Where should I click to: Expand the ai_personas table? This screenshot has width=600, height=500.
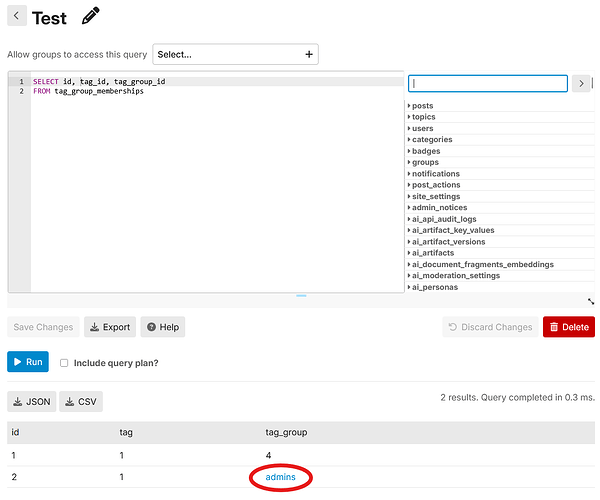click(433, 287)
